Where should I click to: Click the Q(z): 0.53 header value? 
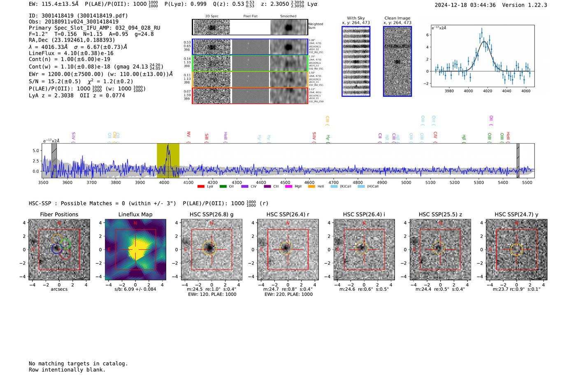click(234, 4)
